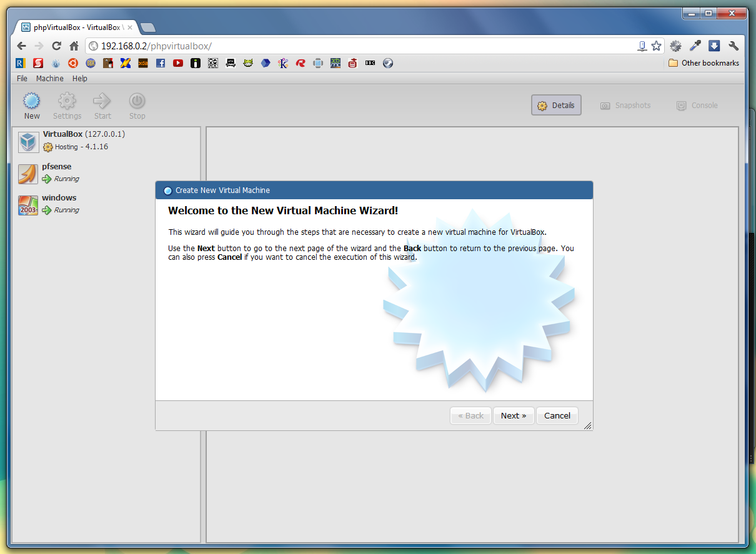Click Next in the wizard
This screenshot has width=756, height=554.
[513, 415]
